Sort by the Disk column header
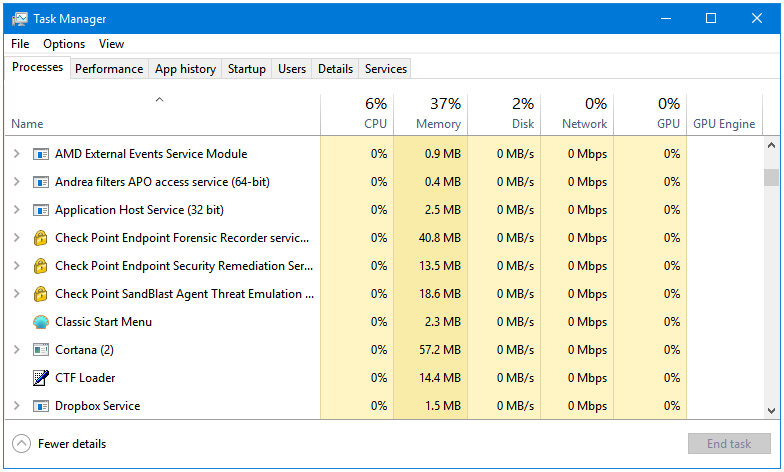 tap(504, 114)
